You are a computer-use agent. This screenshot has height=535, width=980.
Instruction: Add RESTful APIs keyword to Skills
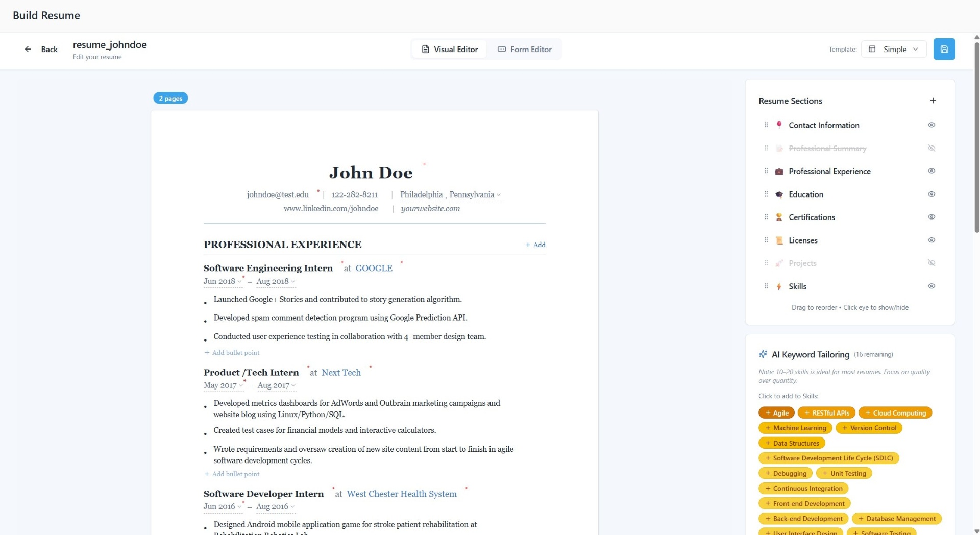(826, 413)
